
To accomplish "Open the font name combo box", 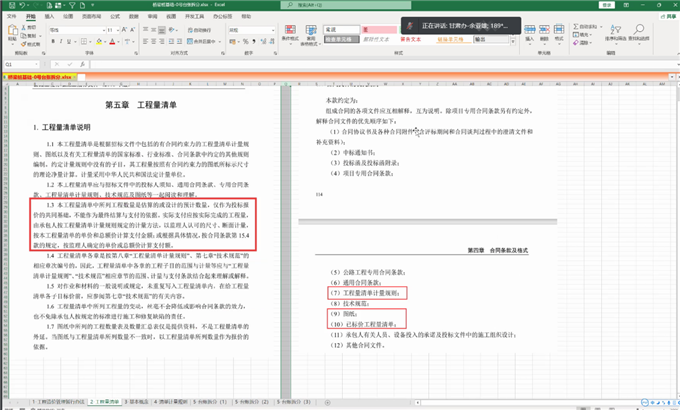I will [77, 30].
